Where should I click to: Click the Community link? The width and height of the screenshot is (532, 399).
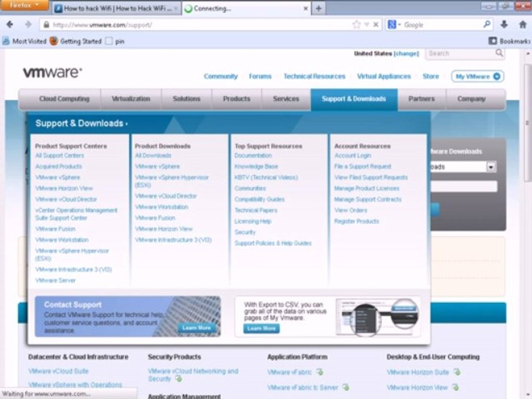[221, 76]
